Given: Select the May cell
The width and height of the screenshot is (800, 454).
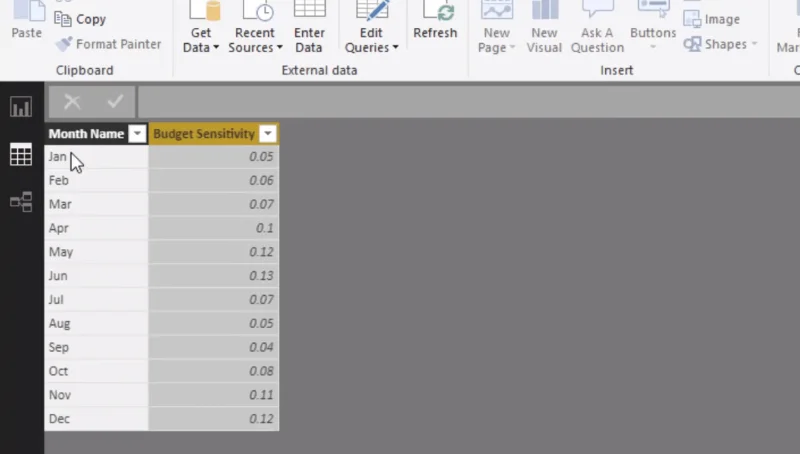Looking at the screenshot, I should (x=96, y=251).
